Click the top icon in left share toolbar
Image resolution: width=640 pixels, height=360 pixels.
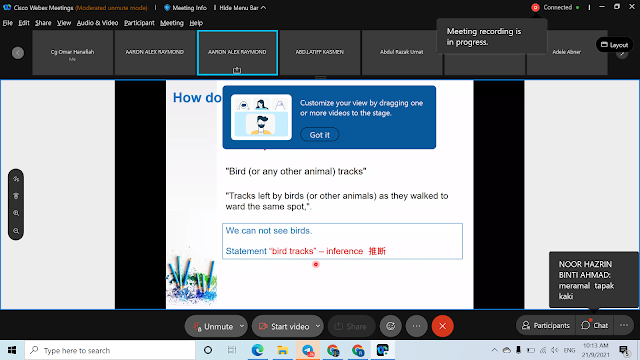tap(16, 179)
